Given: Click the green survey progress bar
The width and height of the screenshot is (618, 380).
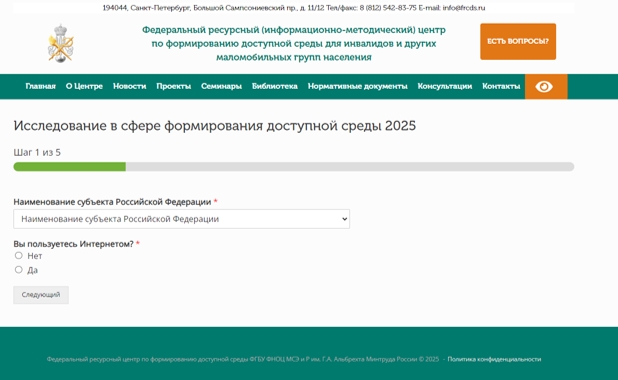Looking at the screenshot, I should [69, 167].
